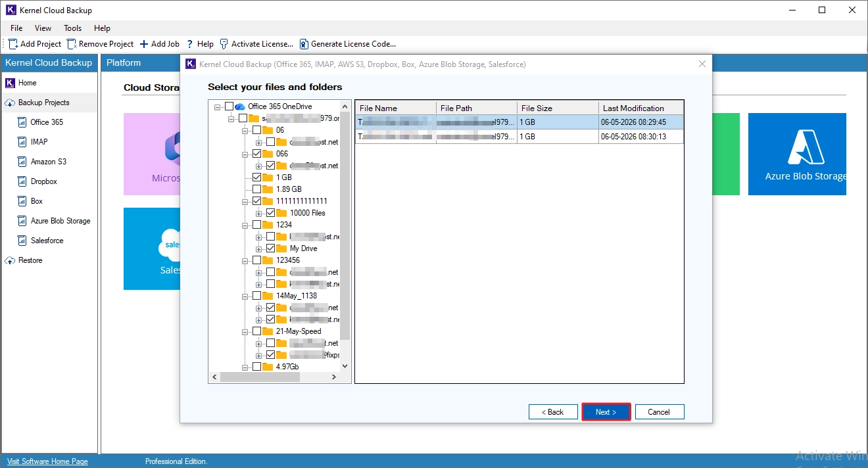
Task: Open IMAP backup project in sidebar
Action: click(39, 142)
